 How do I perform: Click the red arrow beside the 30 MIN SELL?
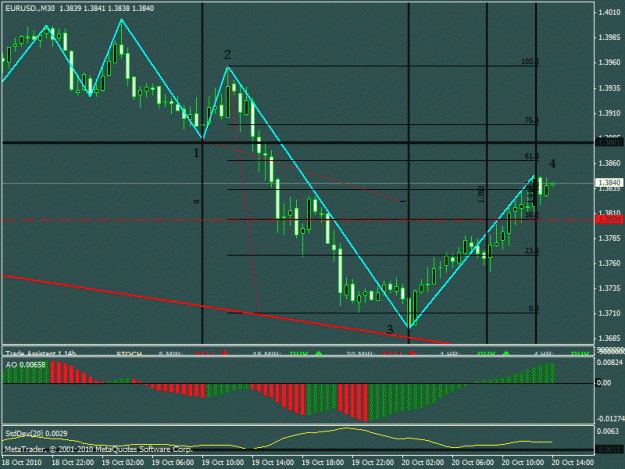click(x=412, y=353)
